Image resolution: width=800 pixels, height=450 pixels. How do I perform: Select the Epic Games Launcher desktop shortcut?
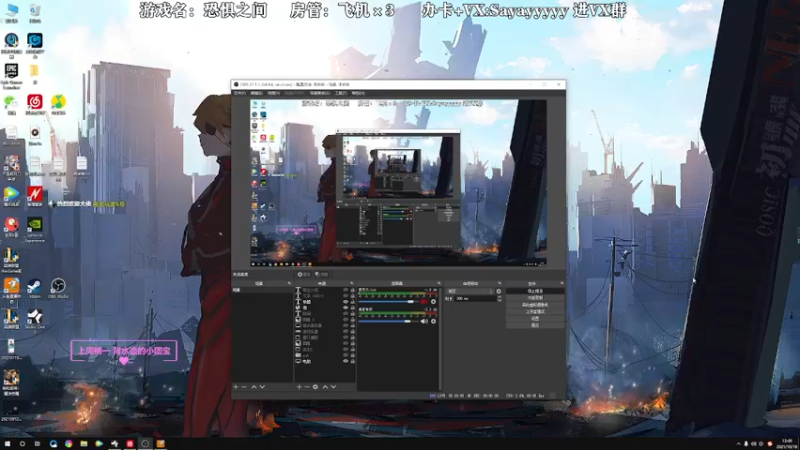coord(11,76)
